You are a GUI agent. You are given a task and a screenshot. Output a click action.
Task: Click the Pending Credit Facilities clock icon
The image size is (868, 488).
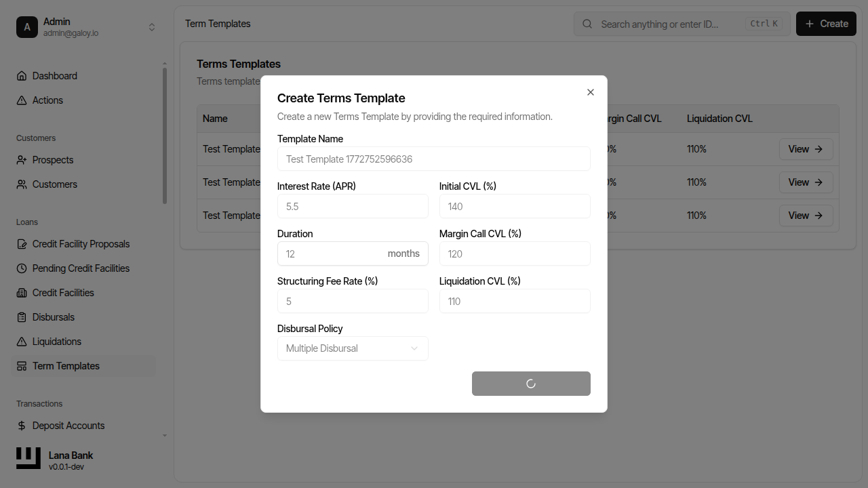[x=21, y=268]
